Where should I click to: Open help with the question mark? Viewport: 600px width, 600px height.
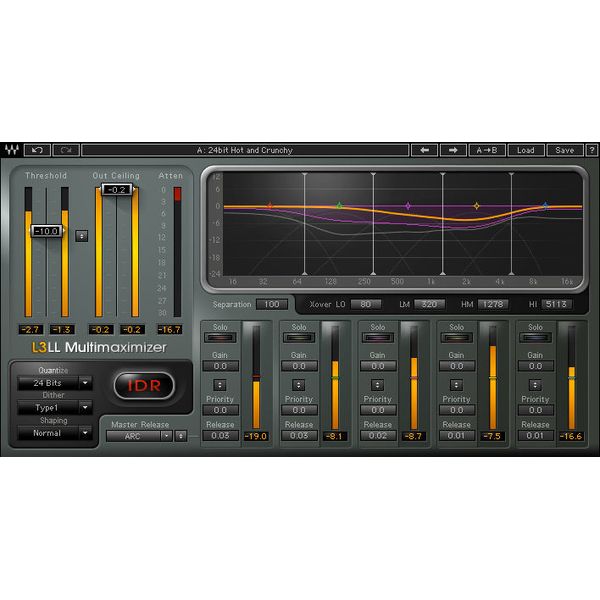click(x=591, y=150)
